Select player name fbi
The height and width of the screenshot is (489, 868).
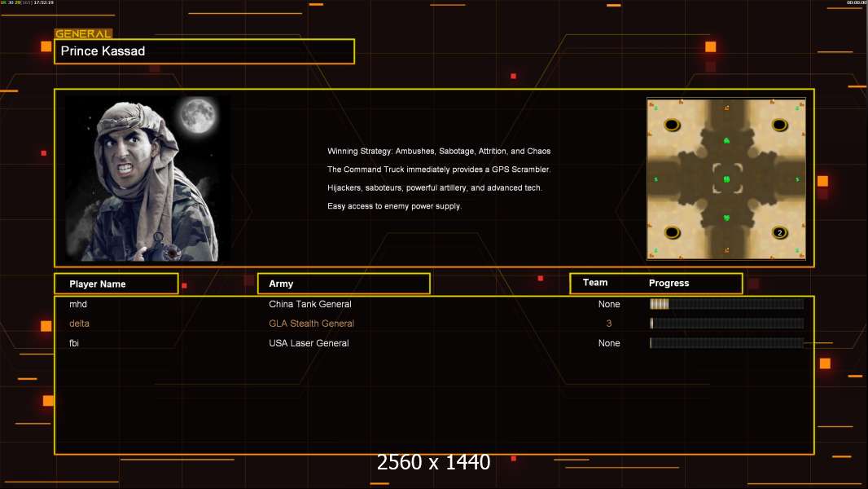coord(73,343)
